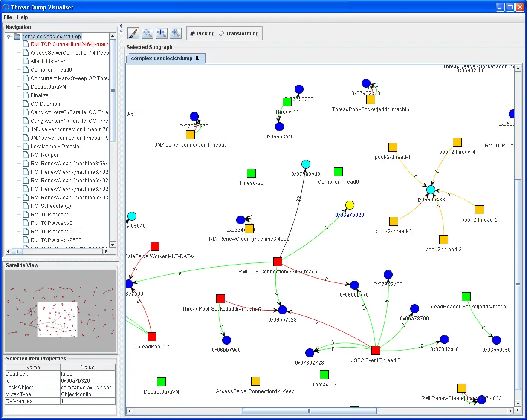
Task: Click the navigation tree vertical scrollbar thumb
Action: (113, 90)
